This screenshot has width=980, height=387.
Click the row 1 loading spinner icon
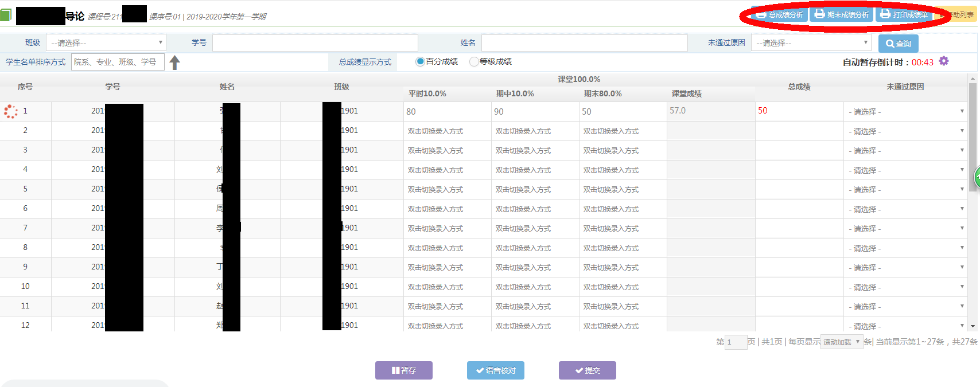click(x=10, y=111)
